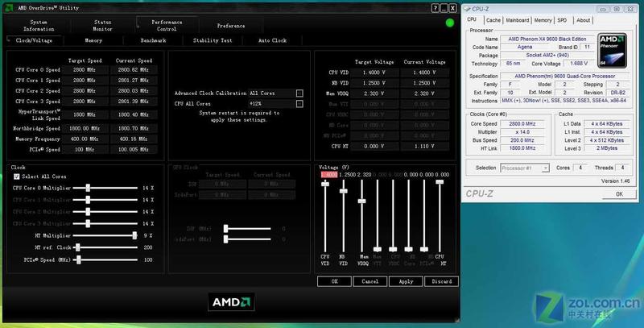This screenshot has width=644, height=328.
Task: Adjust HT ref. Clock slider
Action: click(77, 247)
